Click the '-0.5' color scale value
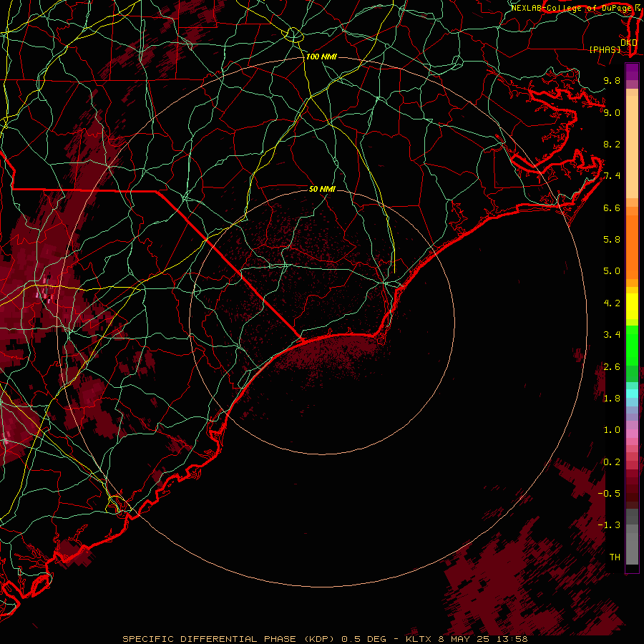 click(609, 493)
